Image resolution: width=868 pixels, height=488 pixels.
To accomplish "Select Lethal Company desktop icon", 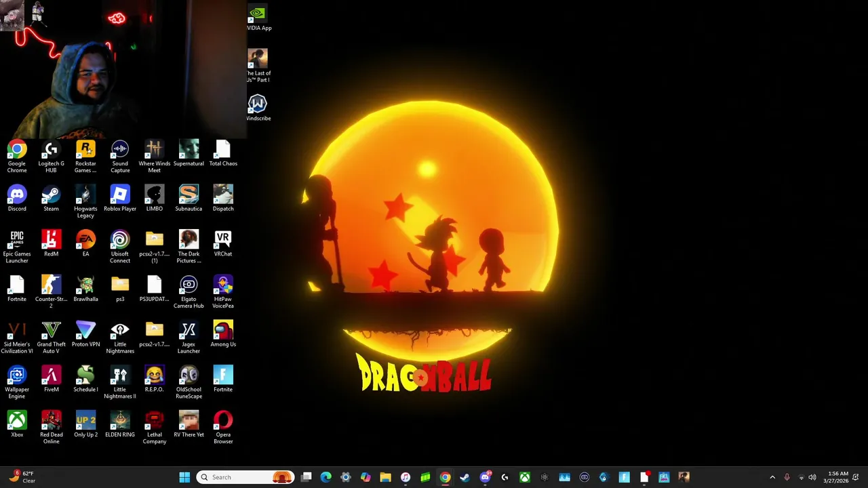I will click(x=155, y=428).
